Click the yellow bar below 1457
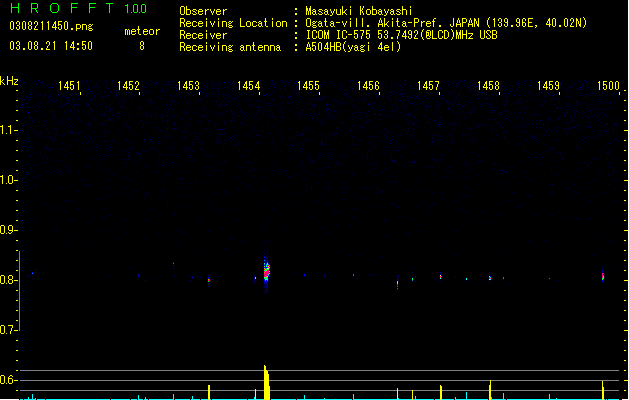Viewport: 629px width, 400px height. [440, 392]
